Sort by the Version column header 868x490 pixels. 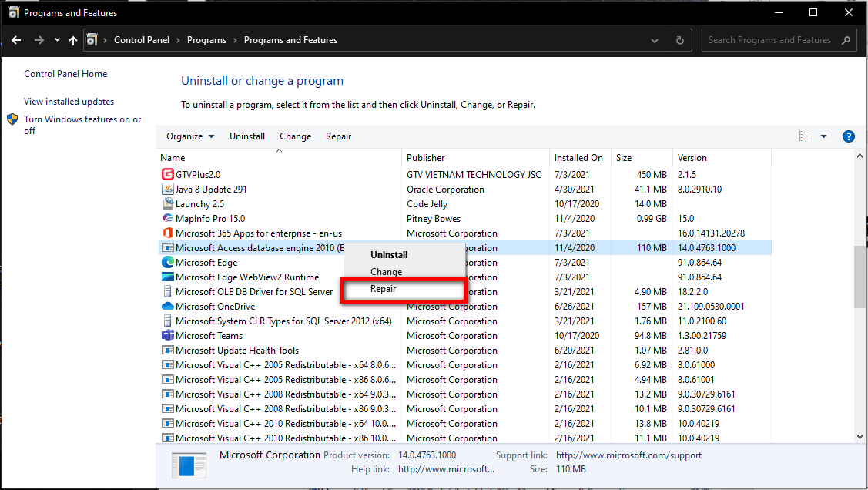click(722, 158)
